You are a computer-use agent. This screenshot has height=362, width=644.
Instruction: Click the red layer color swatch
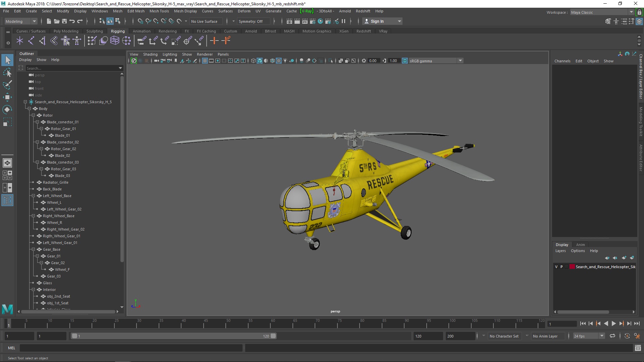coord(572,267)
